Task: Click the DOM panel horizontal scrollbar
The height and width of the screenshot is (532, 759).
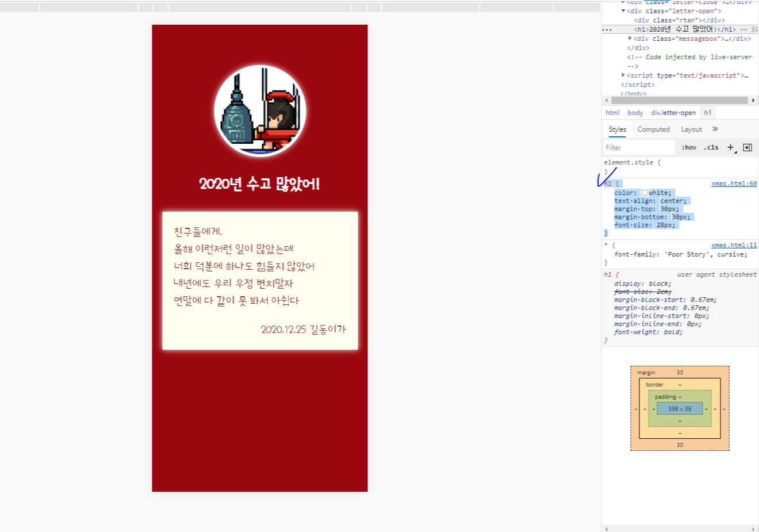Action: click(x=680, y=100)
